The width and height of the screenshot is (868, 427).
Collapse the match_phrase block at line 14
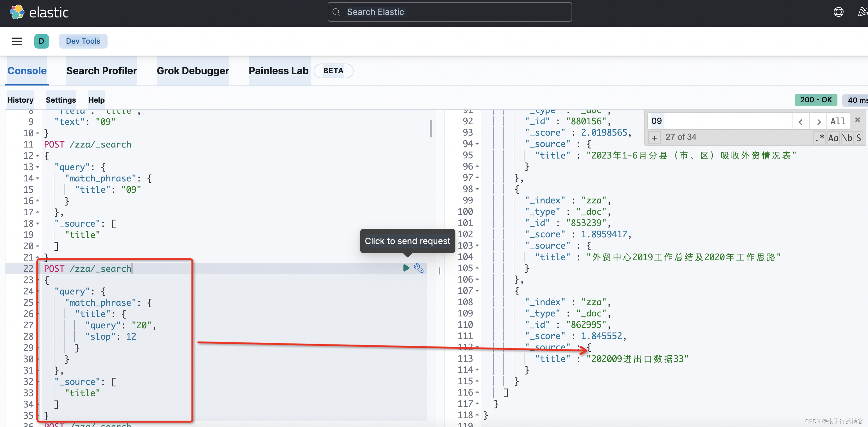(x=38, y=178)
